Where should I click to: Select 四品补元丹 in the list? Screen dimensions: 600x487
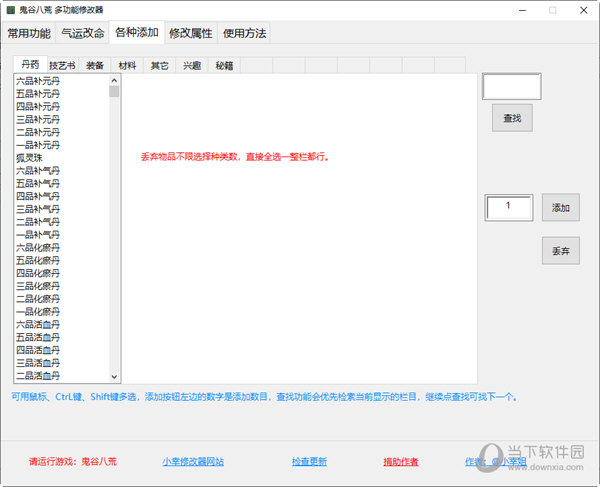pyautogui.click(x=38, y=106)
